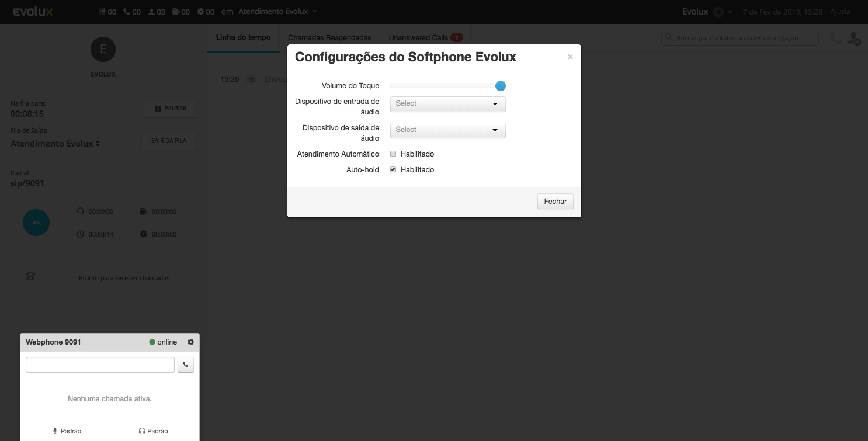The image size is (868, 441).
Task: Click the Pausar button
Action: coord(170,109)
